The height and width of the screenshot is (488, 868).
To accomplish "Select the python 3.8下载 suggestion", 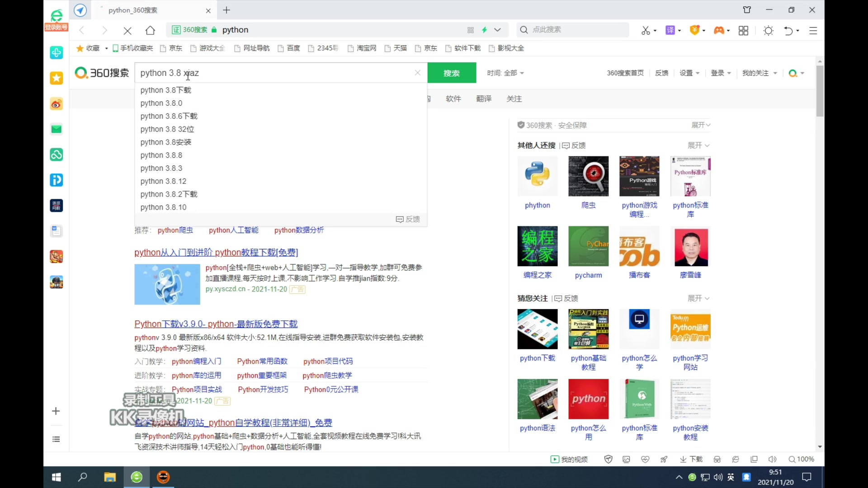I will [x=165, y=90].
